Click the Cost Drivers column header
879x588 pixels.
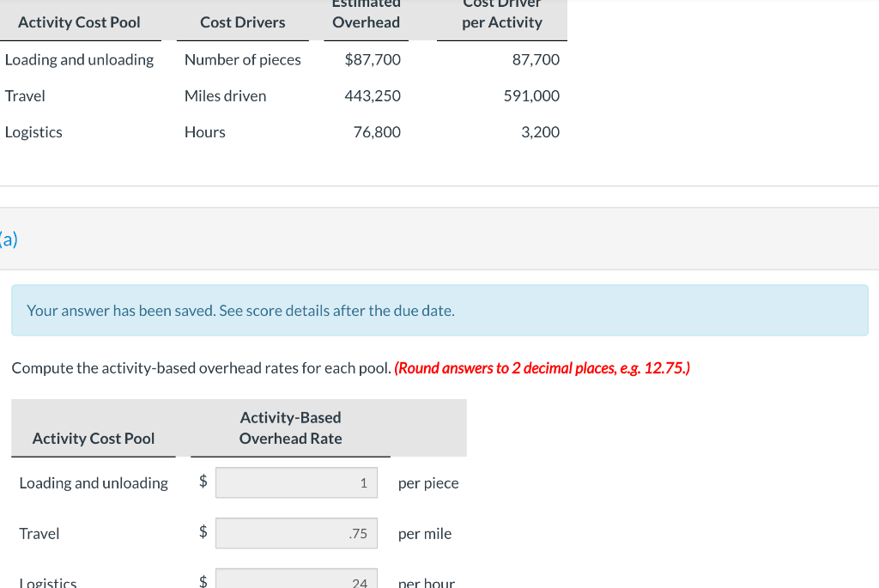[x=242, y=22]
